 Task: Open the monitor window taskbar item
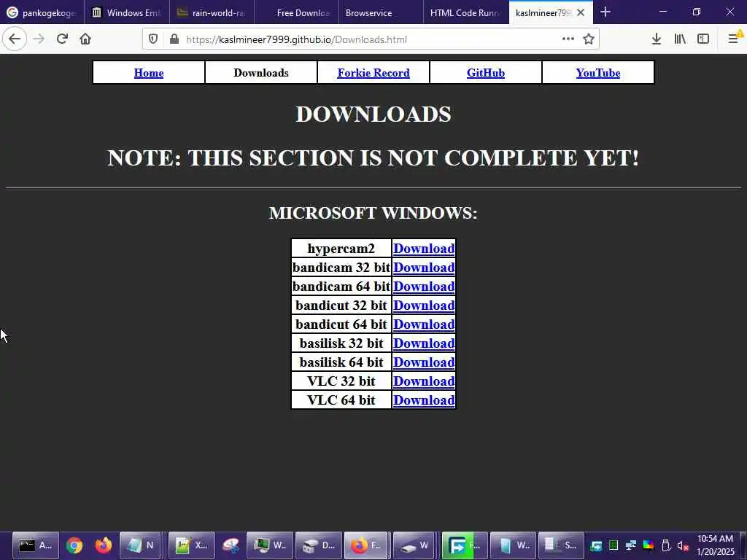coord(270,545)
